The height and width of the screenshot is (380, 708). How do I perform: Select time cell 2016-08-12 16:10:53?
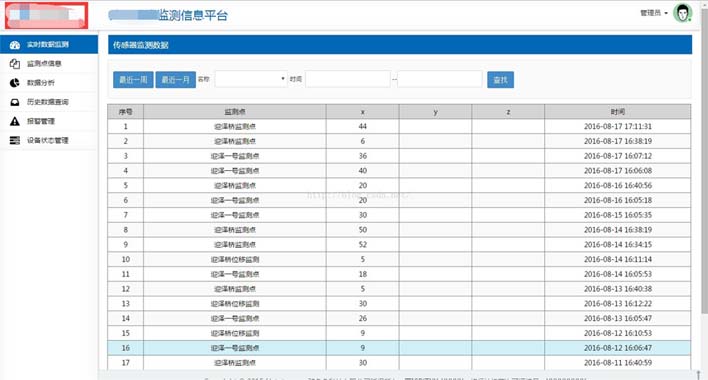[618, 333]
